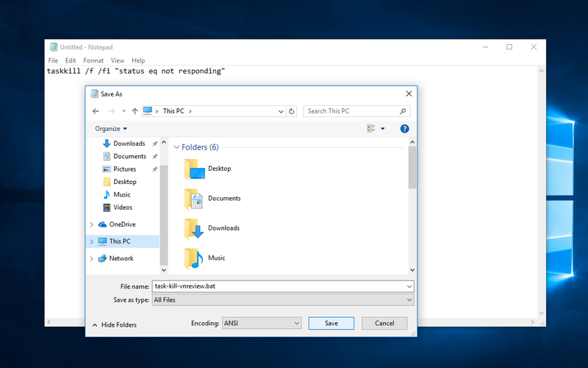Collapse the Folders (6) group

click(x=176, y=147)
